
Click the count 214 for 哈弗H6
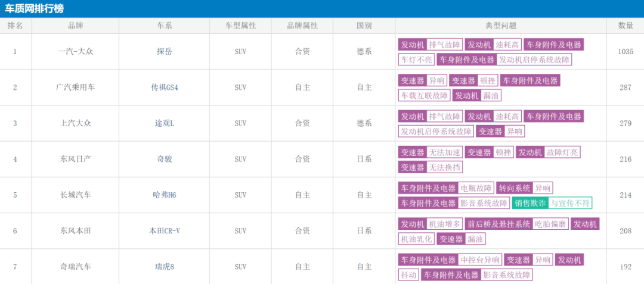point(626,195)
